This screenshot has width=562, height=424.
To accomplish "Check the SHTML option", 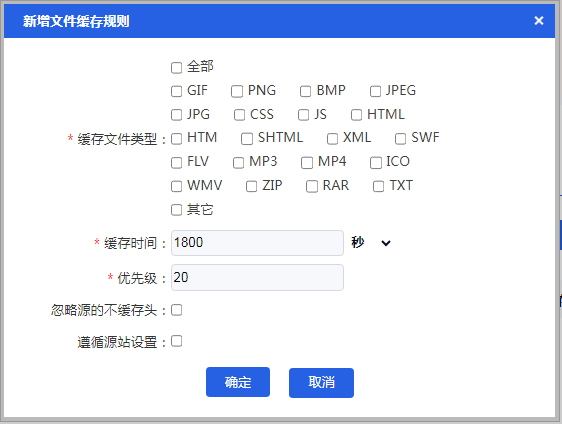I will click(247, 139).
